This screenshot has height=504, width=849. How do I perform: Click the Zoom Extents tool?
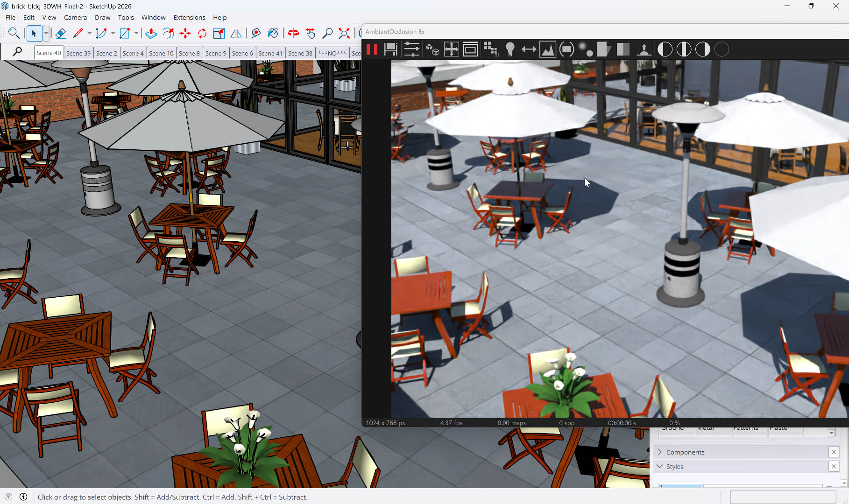344,33
